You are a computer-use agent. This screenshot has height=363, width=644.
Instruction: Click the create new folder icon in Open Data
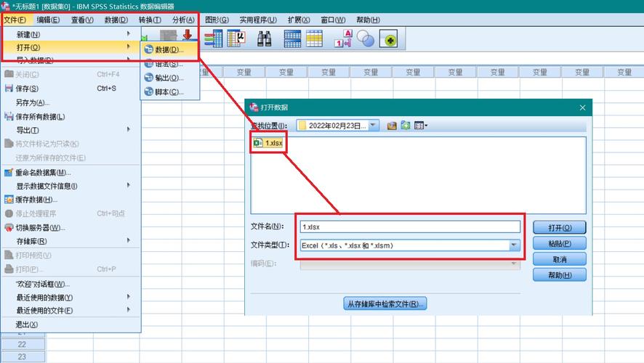click(x=406, y=126)
